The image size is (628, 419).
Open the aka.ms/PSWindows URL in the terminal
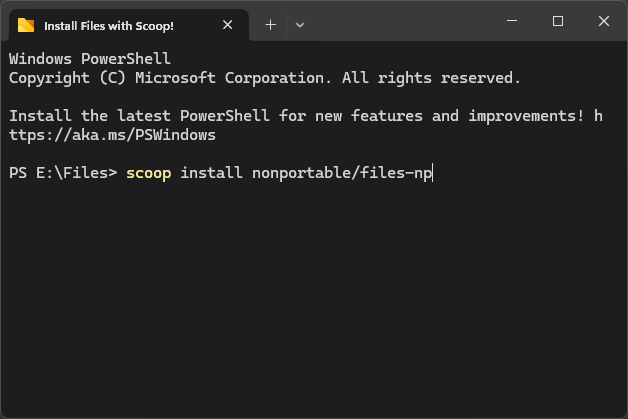[x=112, y=135]
